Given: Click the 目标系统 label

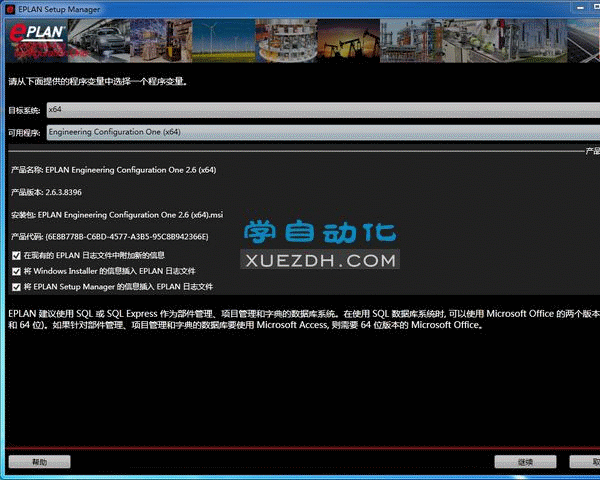Looking at the screenshot, I should 24,111.
